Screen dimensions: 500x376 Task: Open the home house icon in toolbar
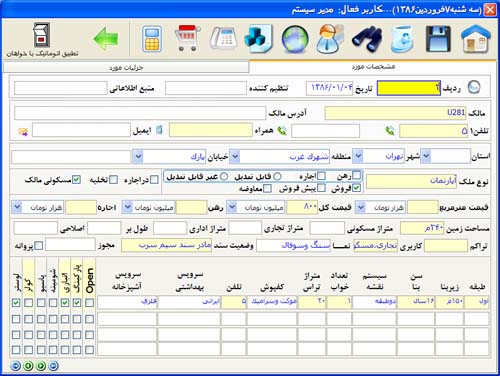click(475, 40)
